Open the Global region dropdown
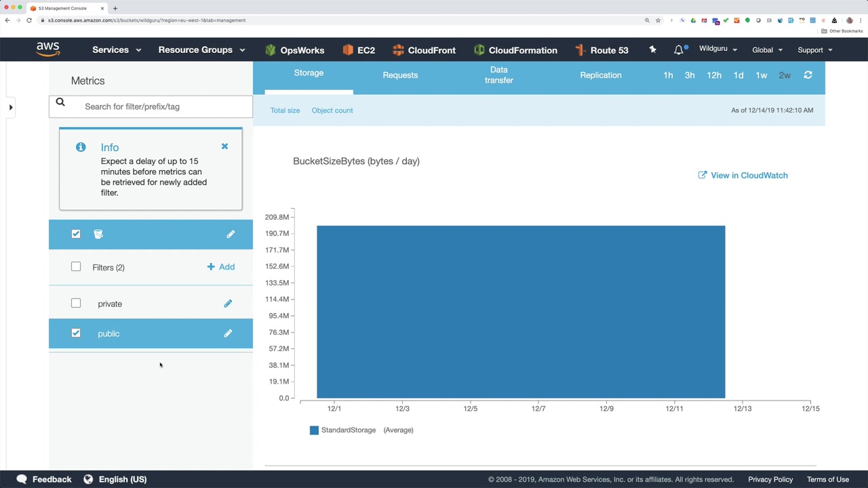The image size is (868, 488). tap(767, 50)
